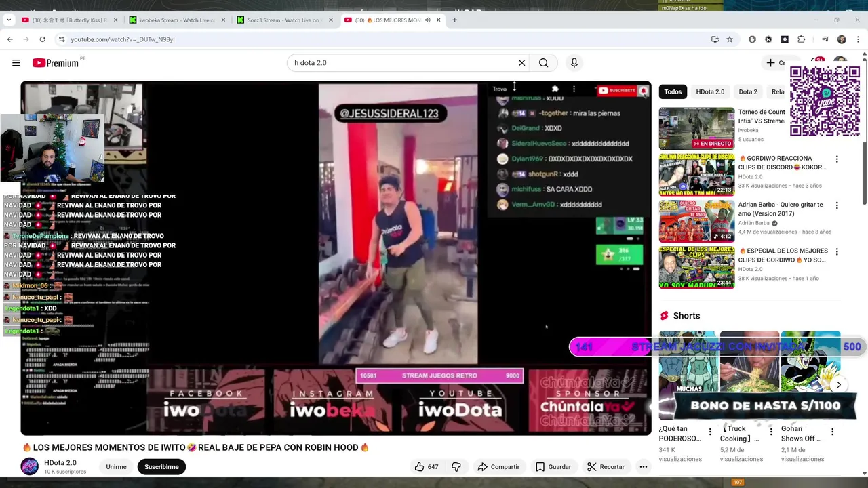
Task: Open options for Adrian Barba video
Action: coord(837,205)
